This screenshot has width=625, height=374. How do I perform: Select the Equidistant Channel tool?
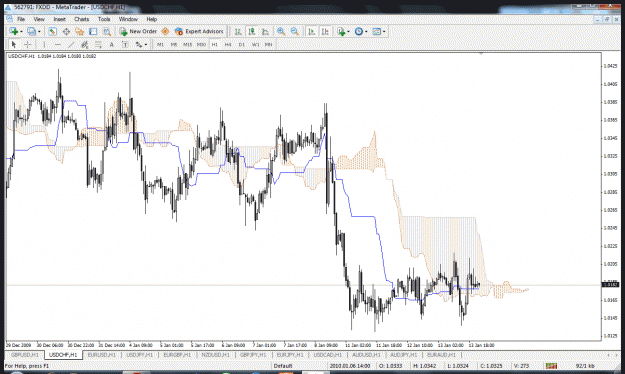tap(85, 44)
